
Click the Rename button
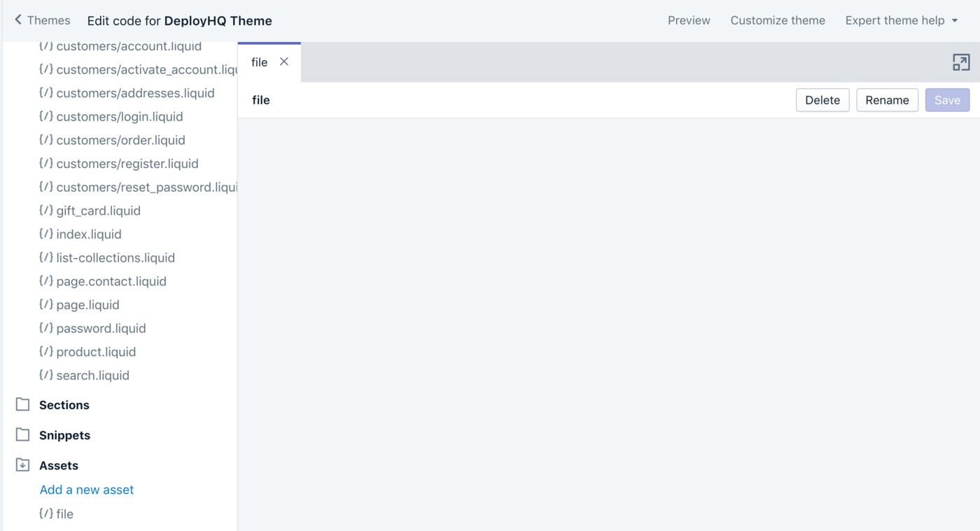(x=887, y=100)
